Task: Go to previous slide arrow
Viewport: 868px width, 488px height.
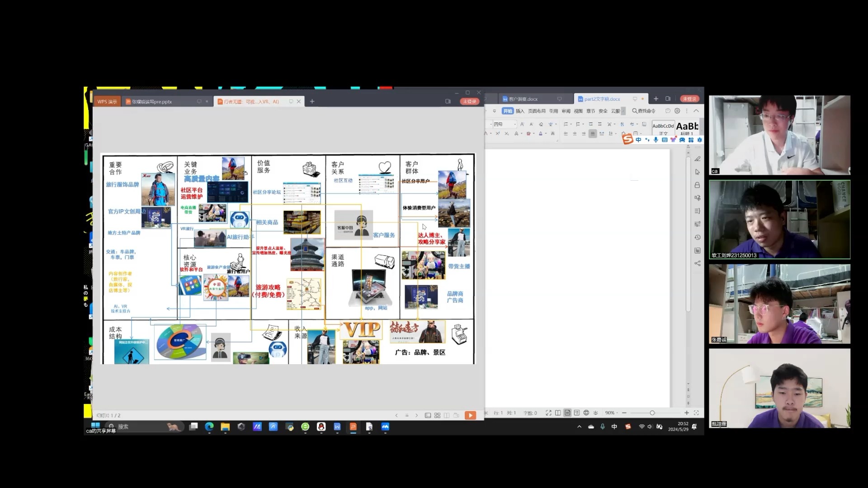Action: point(396,415)
